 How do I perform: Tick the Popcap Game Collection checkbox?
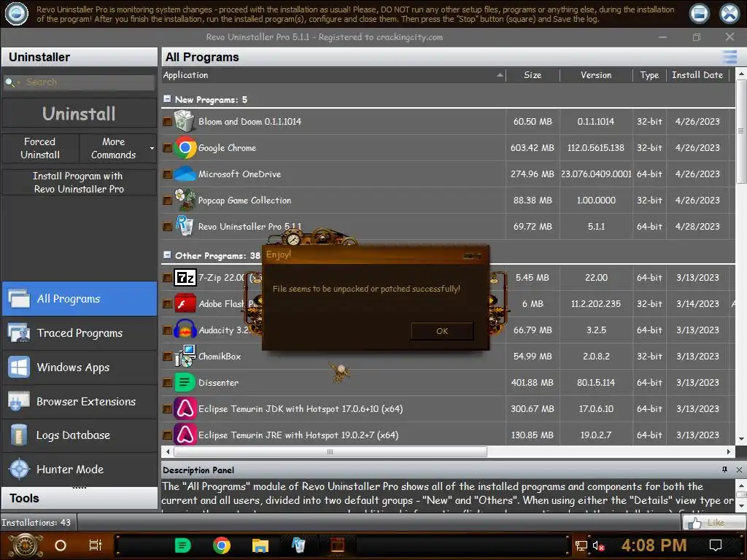[x=167, y=200]
